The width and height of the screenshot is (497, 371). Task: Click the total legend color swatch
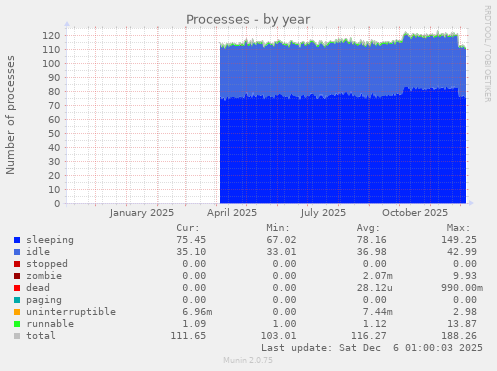point(17,336)
